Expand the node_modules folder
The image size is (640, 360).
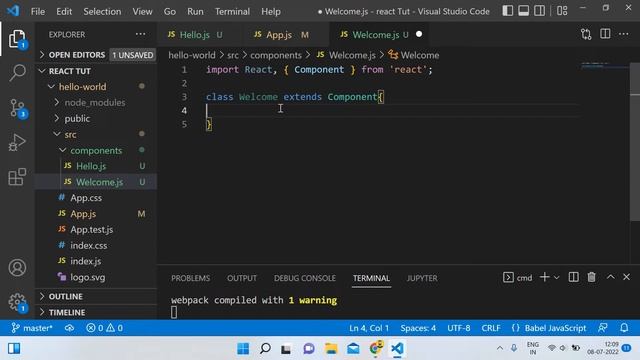[96, 102]
